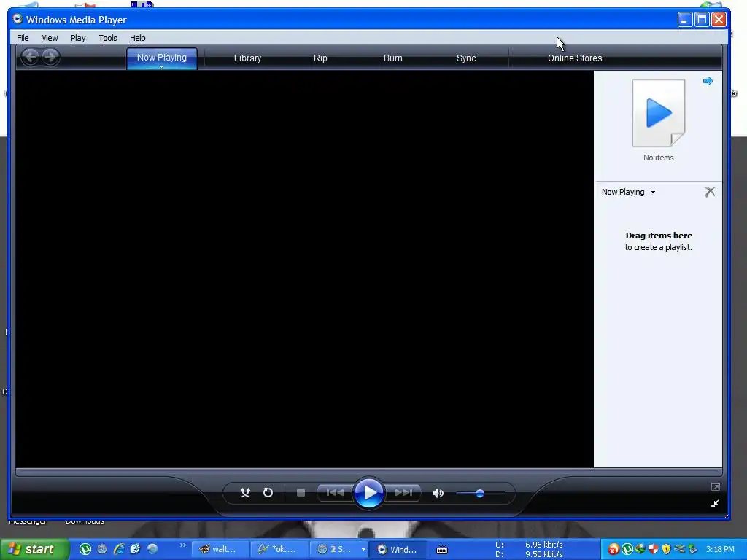Clear the list pane with X icon
The height and width of the screenshot is (560, 747).
point(710,192)
